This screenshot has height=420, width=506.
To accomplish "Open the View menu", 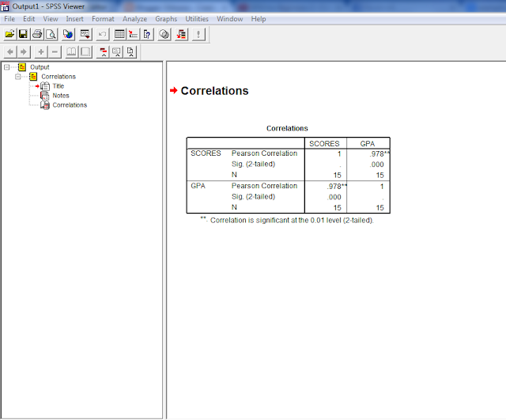I will coord(51,19).
